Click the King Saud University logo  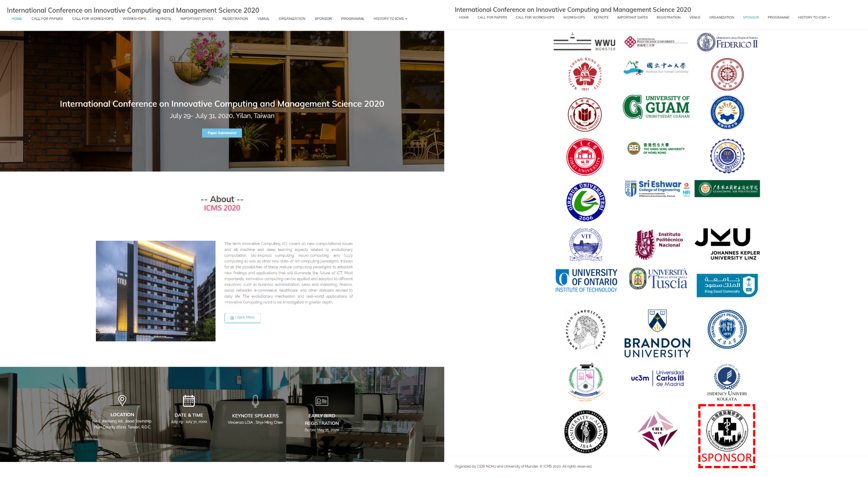[727, 285]
